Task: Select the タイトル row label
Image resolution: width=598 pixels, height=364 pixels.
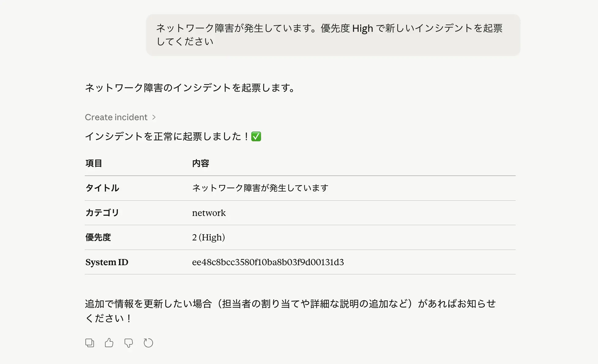Action: tap(102, 188)
